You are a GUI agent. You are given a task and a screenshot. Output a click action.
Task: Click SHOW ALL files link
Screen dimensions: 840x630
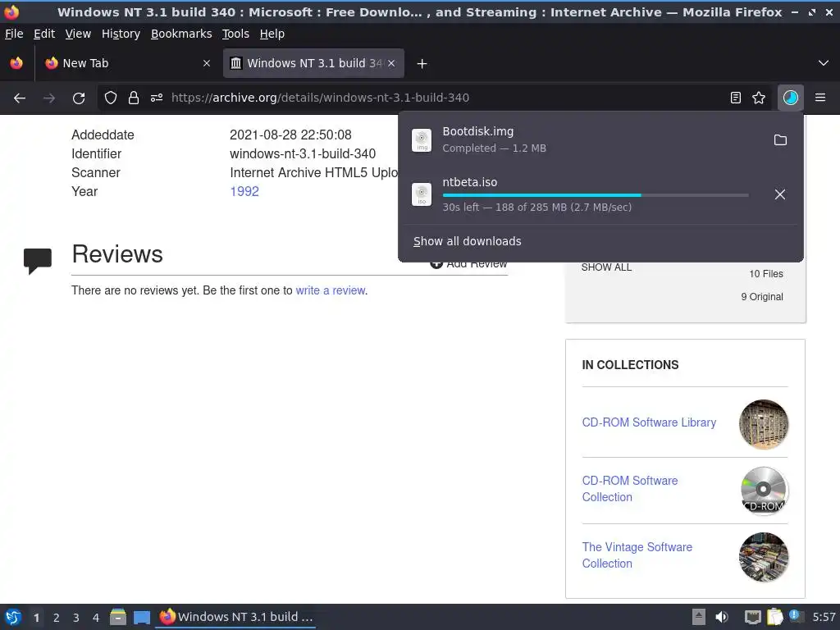click(606, 267)
